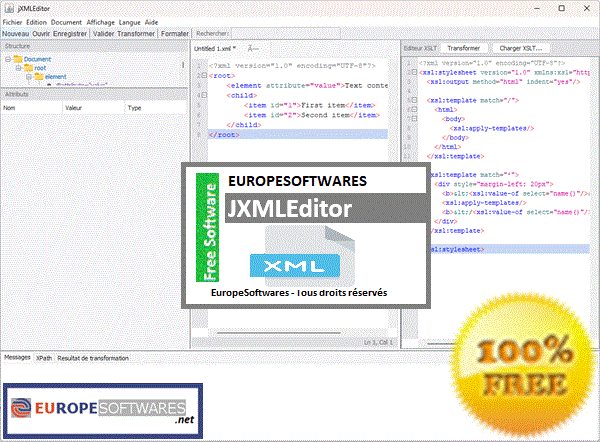Open the Fichier menu

[12, 23]
